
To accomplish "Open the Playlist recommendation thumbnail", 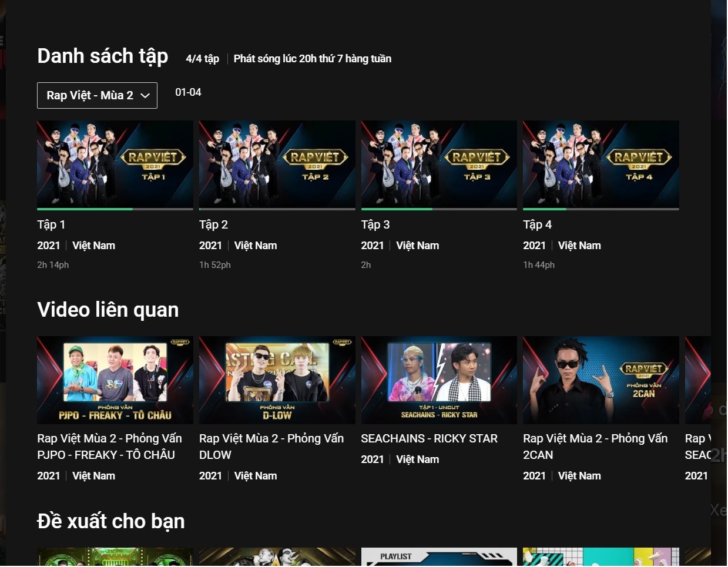I will click(x=438, y=557).
